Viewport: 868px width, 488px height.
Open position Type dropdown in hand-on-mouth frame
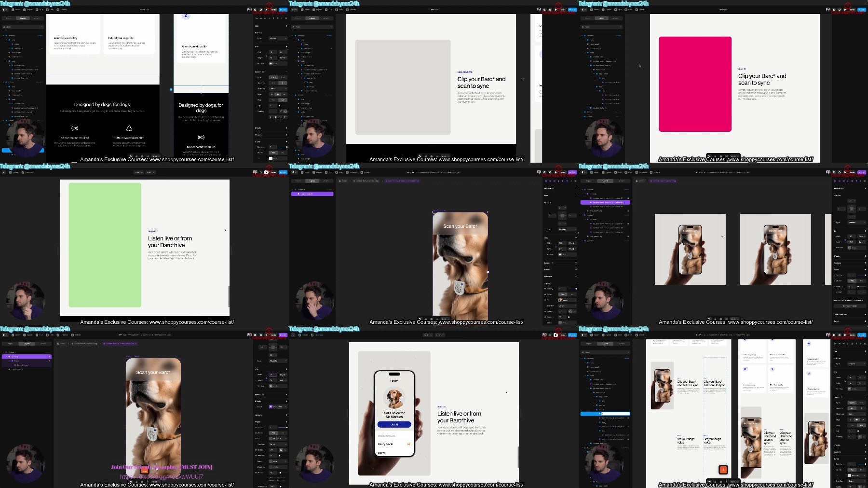[568, 229]
